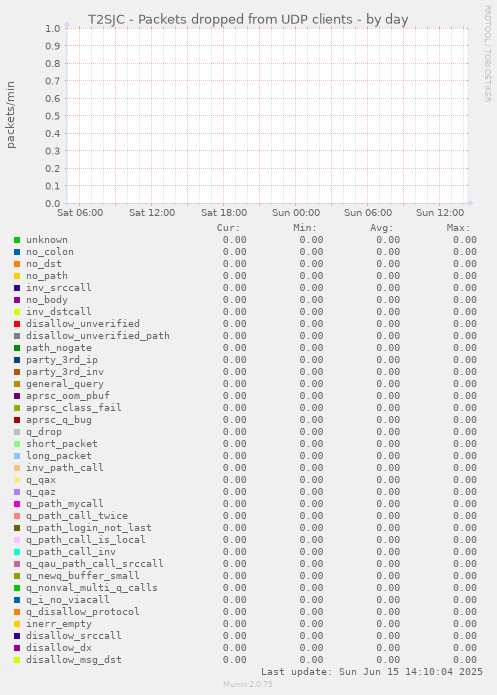Click the 'q_disallow_protocol' legend label
Image resolution: width=497 pixels, height=695 pixels.
tap(83, 612)
